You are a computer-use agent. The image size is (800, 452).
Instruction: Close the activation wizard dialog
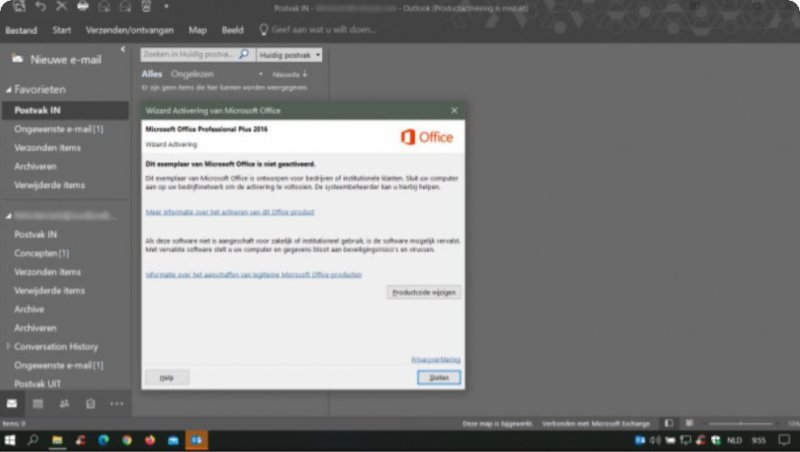click(454, 110)
